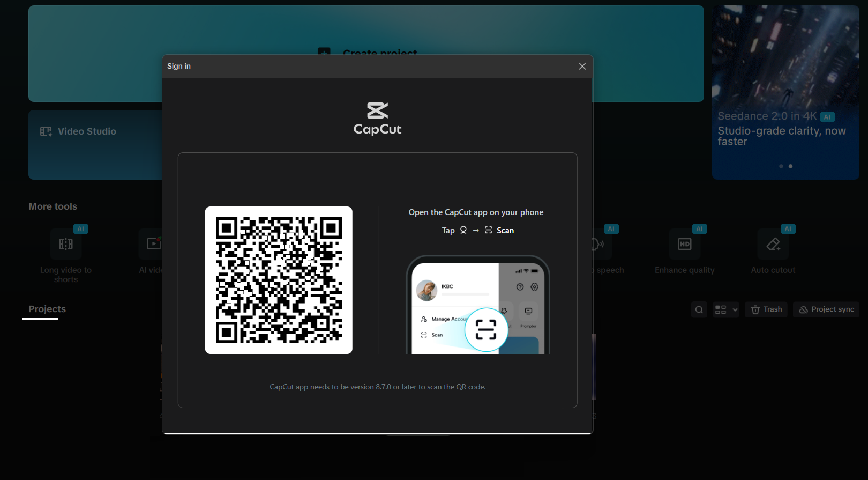The width and height of the screenshot is (868, 480).
Task: Click the sign-in QR code
Action: tap(279, 280)
